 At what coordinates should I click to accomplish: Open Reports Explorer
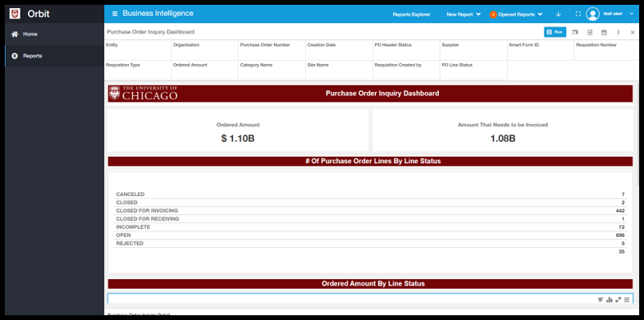click(x=411, y=14)
